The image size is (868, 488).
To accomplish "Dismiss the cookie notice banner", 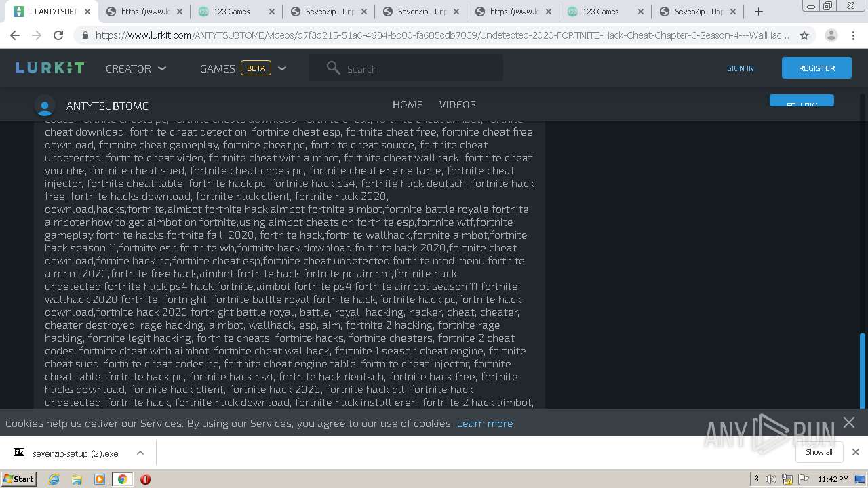I will tap(849, 422).
